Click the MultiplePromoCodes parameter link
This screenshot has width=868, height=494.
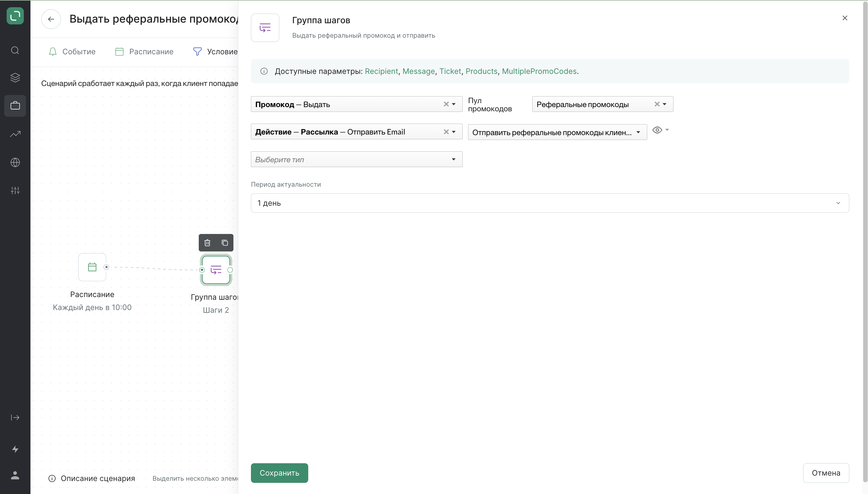pos(539,71)
